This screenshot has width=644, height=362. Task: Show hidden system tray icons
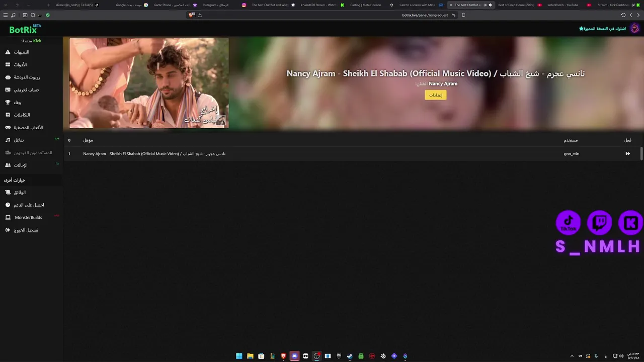[572, 356]
